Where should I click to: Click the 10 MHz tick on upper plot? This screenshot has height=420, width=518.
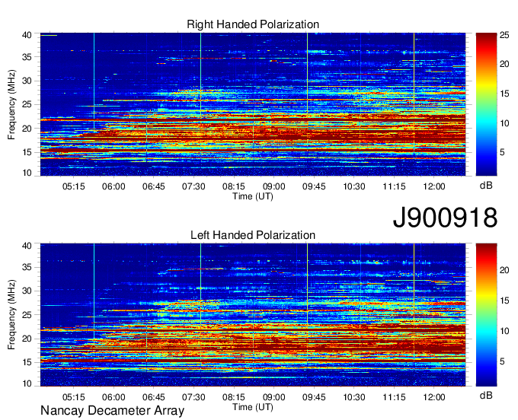pos(27,173)
